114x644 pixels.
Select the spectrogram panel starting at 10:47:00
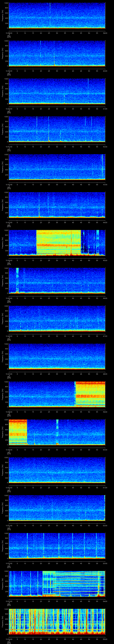click(x=57, y=356)
